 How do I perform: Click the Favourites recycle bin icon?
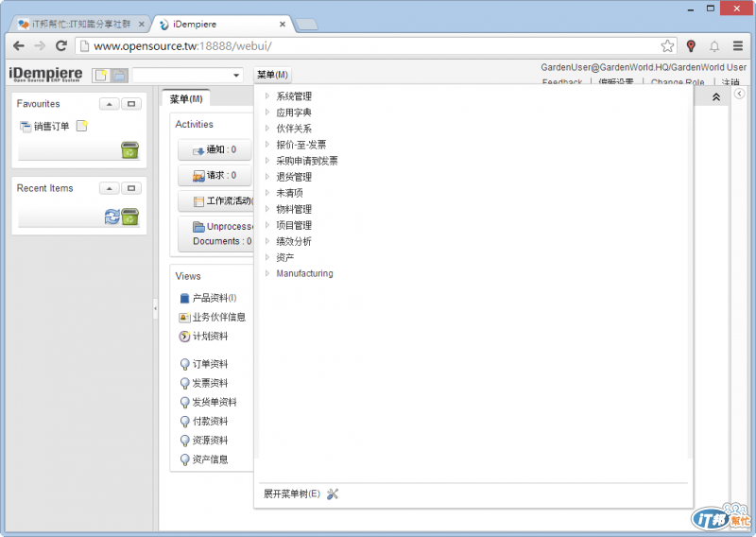(129, 150)
